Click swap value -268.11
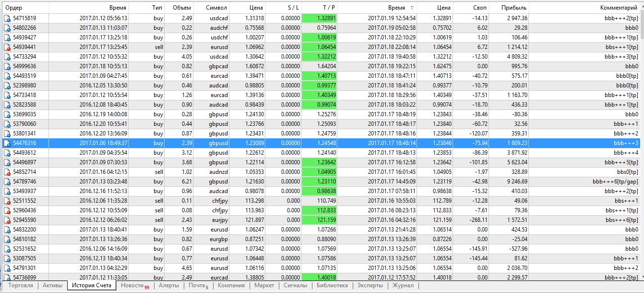644x293 pixels. [478, 220]
